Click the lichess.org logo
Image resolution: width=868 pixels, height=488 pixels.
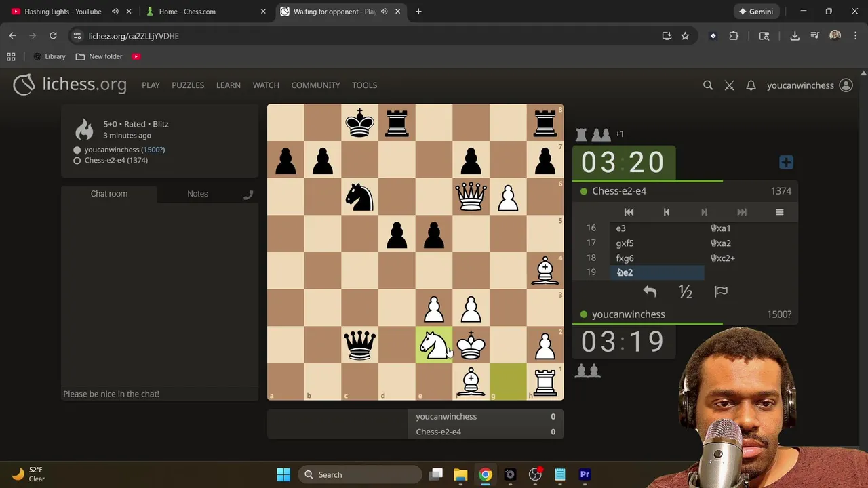[70, 85]
